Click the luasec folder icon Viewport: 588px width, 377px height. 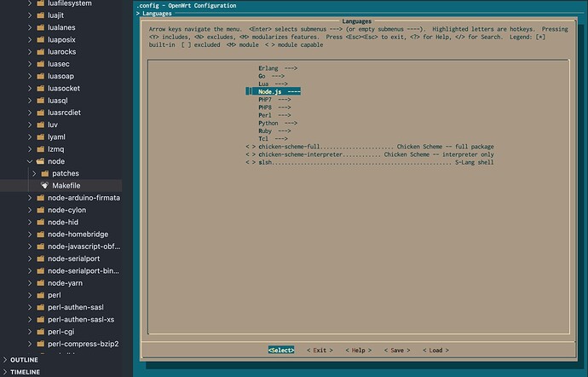[x=41, y=64]
